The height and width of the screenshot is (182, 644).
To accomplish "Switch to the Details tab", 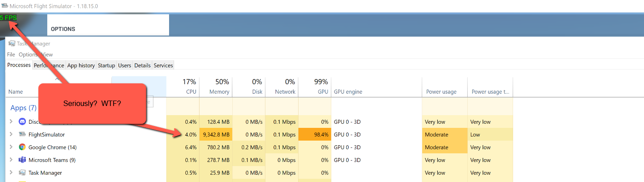I will pyautogui.click(x=142, y=66).
